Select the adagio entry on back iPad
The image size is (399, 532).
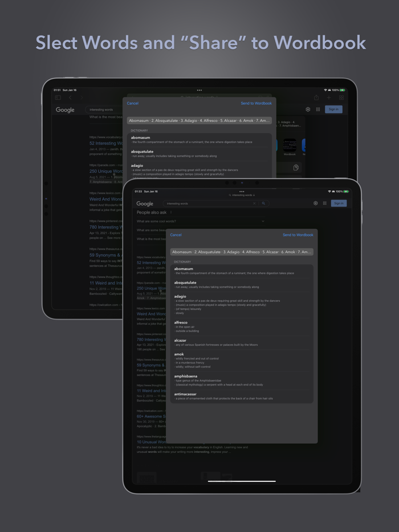click(x=199, y=171)
